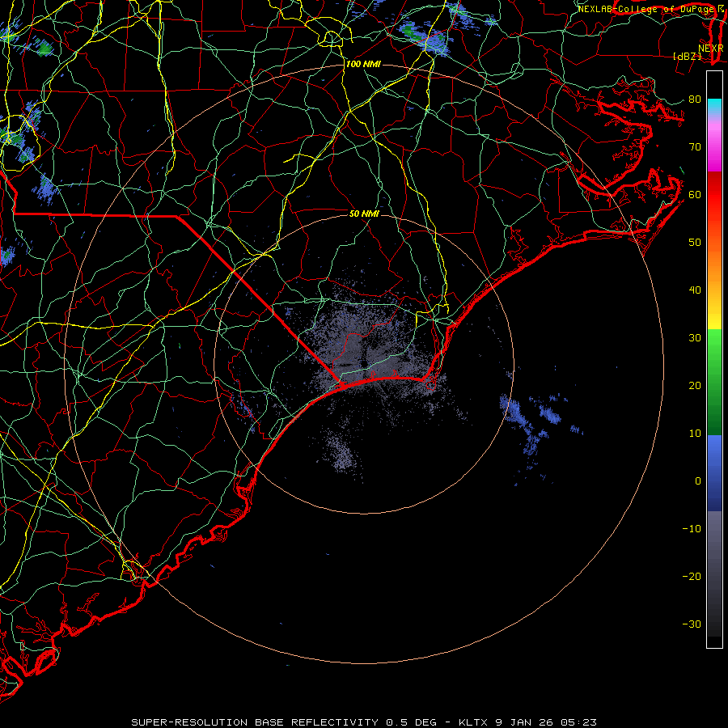Click the '100 NMI' range ring label
Screen dimensions: 728x728
pos(363,64)
